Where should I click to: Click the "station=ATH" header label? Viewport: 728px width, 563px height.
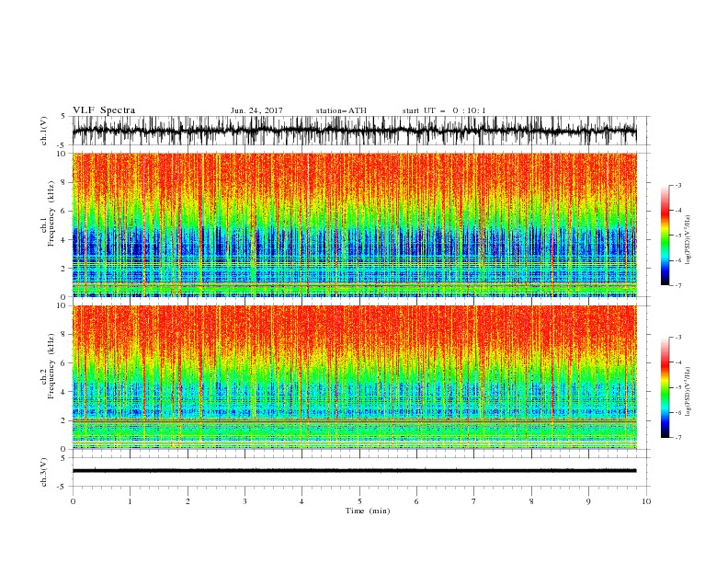[x=341, y=110]
